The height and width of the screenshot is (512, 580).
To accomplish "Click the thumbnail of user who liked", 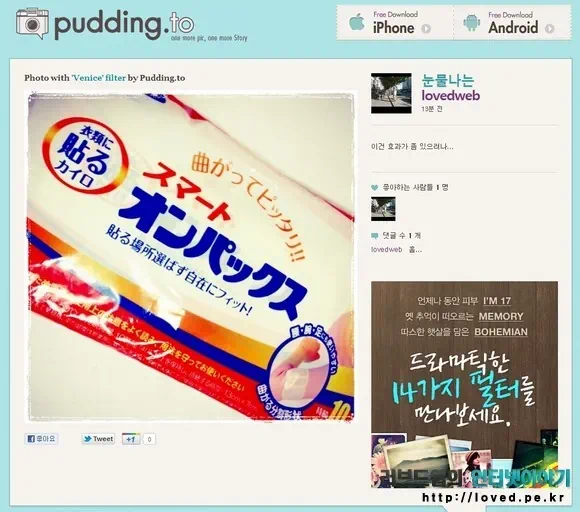I will pyautogui.click(x=383, y=209).
